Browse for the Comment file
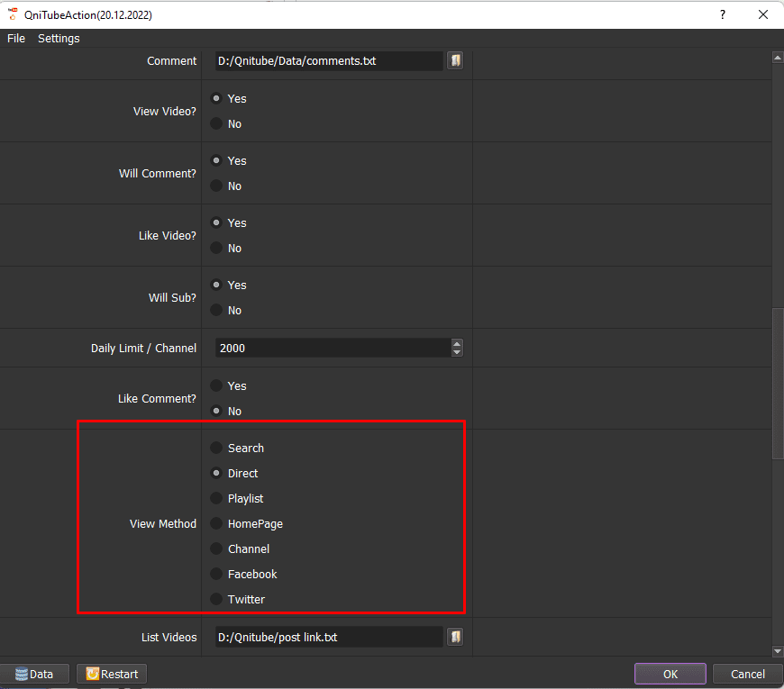 click(455, 60)
